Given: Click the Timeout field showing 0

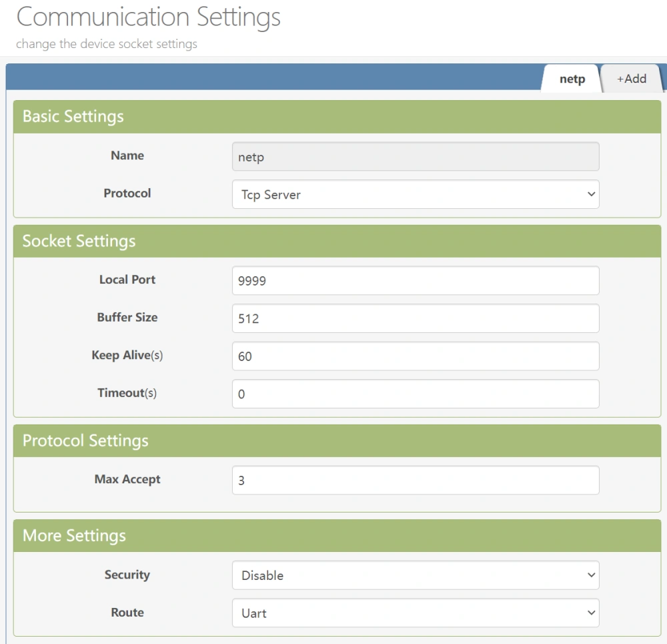Looking at the screenshot, I should [416, 394].
